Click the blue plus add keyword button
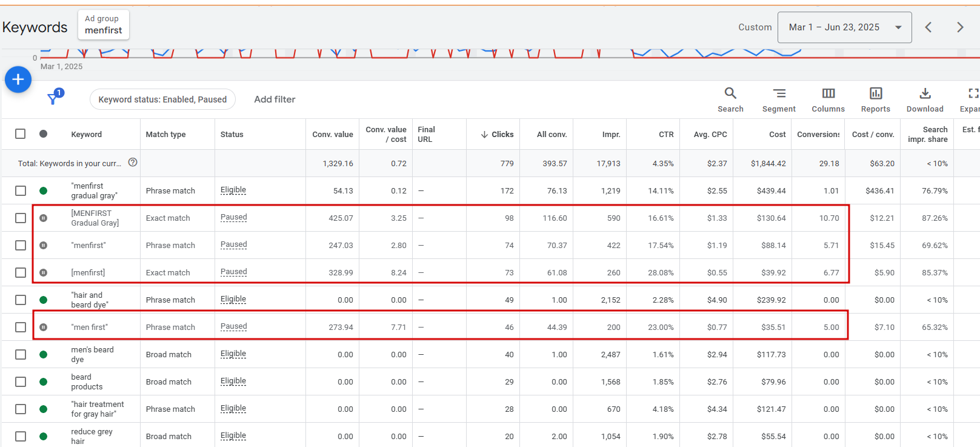Viewport: 980px width, 447px height. click(x=18, y=79)
